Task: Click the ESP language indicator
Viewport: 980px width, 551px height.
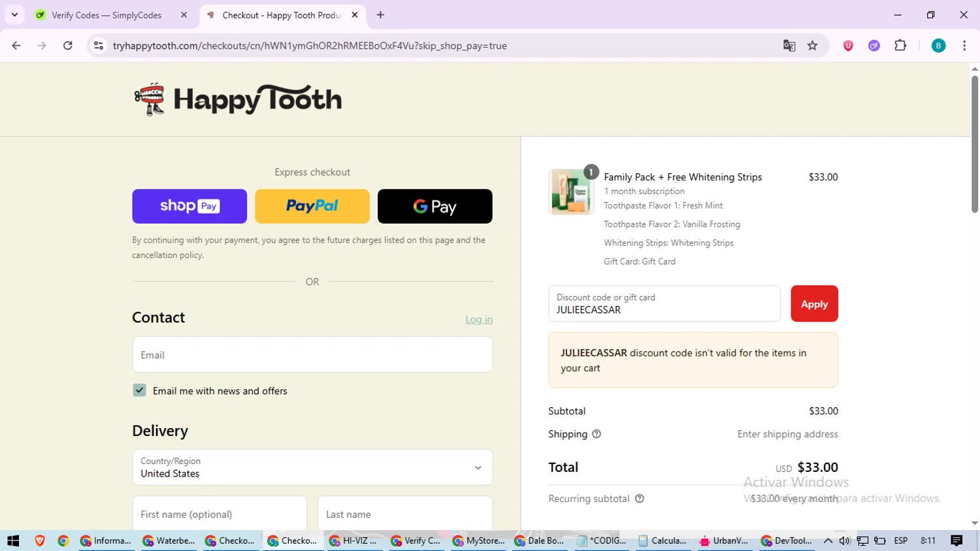Action: coord(901,541)
